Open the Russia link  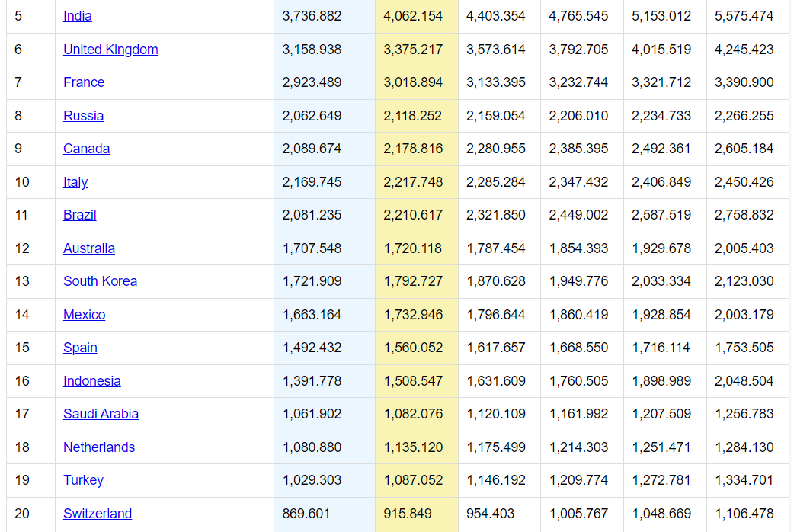coord(83,116)
